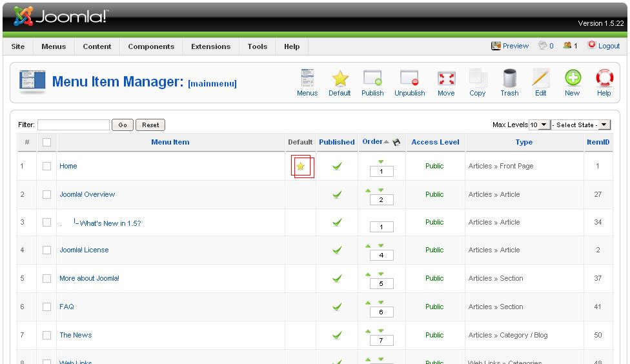Viewport: 630px width, 364px height.
Task: Move The News up with green arrow
Action: 368,331
